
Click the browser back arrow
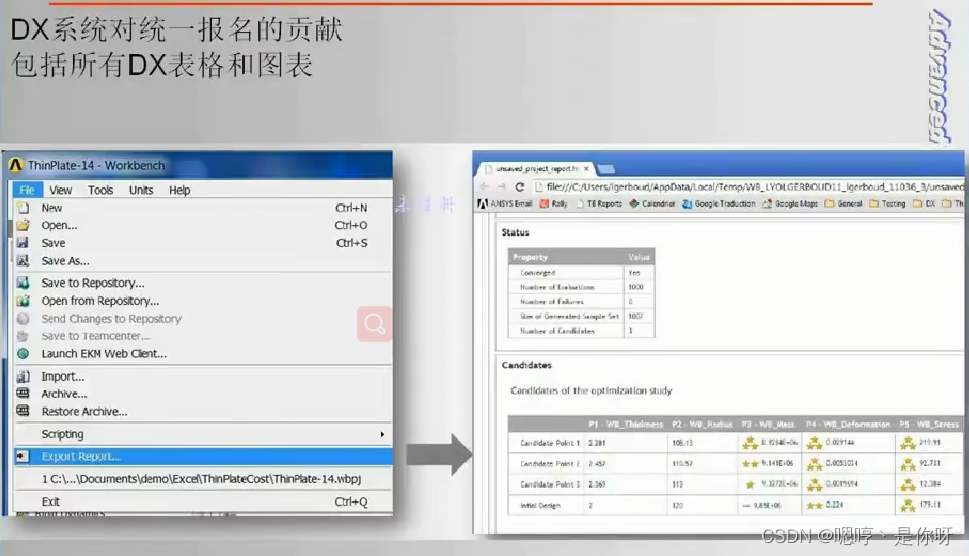pyautogui.click(x=484, y=187)
